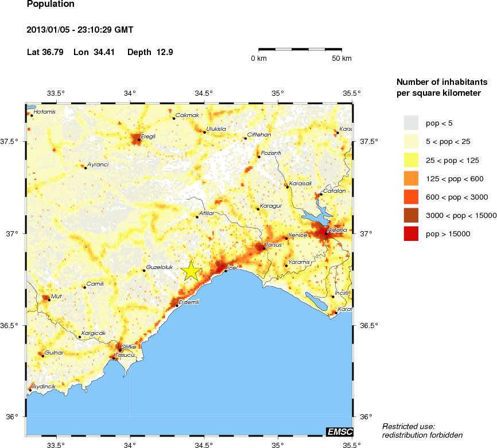Click the 'Ulukisla' town label
The width and height of the screenshot is (497, 448).
pos(216,129)
